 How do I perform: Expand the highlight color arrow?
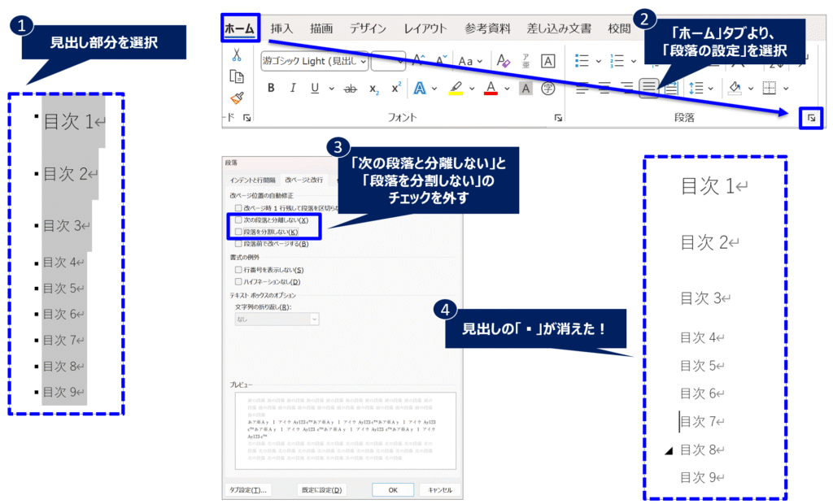coord(472,89)
